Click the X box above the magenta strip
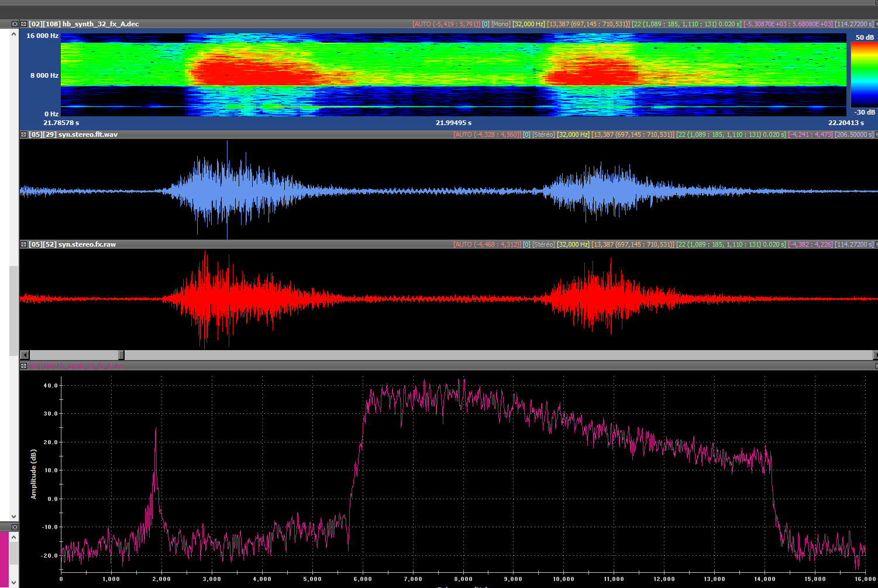 tap(15, 527)
